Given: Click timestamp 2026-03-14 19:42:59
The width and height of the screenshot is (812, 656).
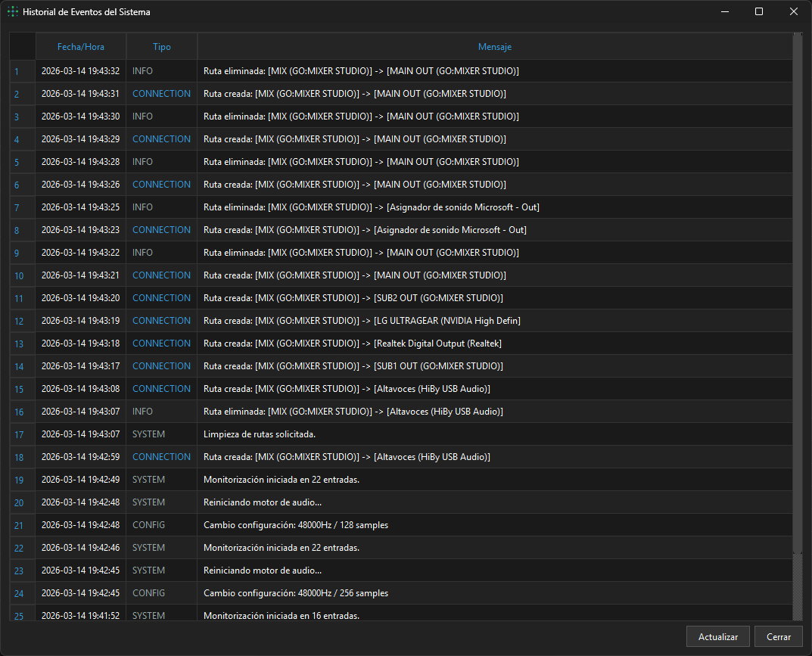Looking at the screenshot, I should tap(80, 457).
